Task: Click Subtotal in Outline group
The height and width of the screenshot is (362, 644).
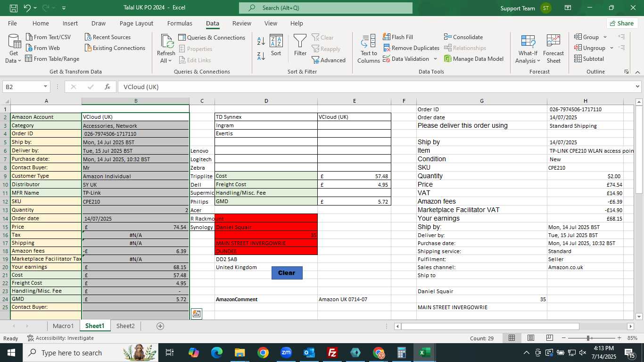Action: [589, 59]
